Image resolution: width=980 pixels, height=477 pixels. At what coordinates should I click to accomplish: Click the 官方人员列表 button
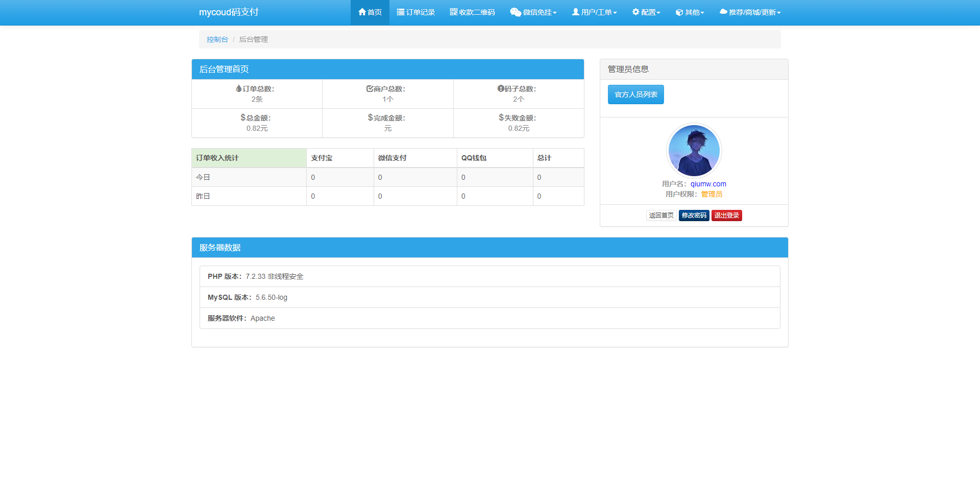point(635,94)
